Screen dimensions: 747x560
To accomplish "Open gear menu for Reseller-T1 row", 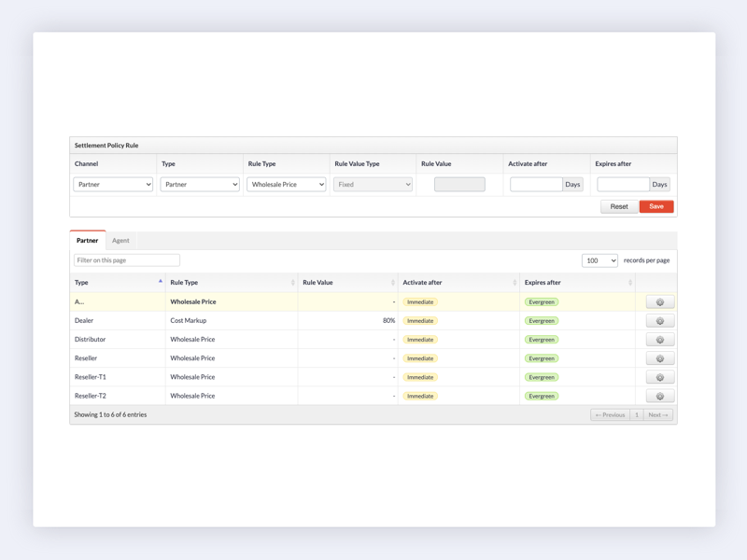I will click(x=660, y=377).
